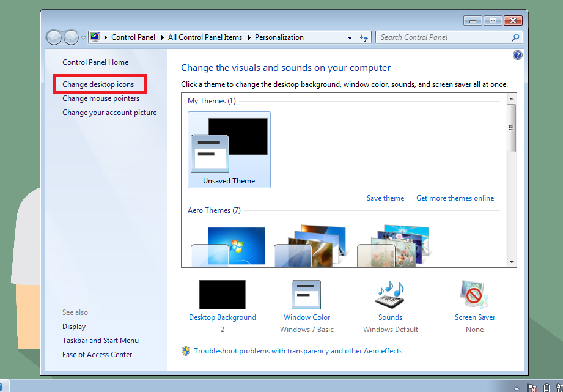Click the themes list scrollbar thumb
Viewport: 563px width, 392px height.
click(x=512, y=128)
